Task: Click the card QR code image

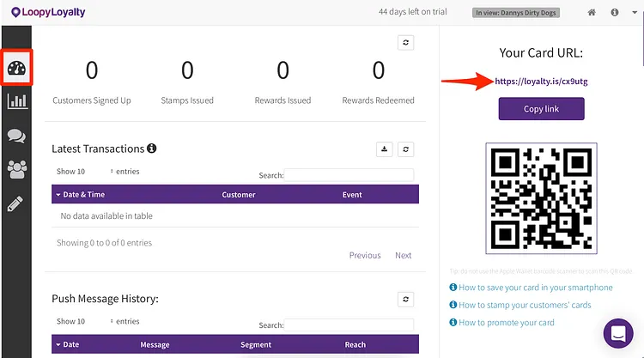Action: point(541,198)
